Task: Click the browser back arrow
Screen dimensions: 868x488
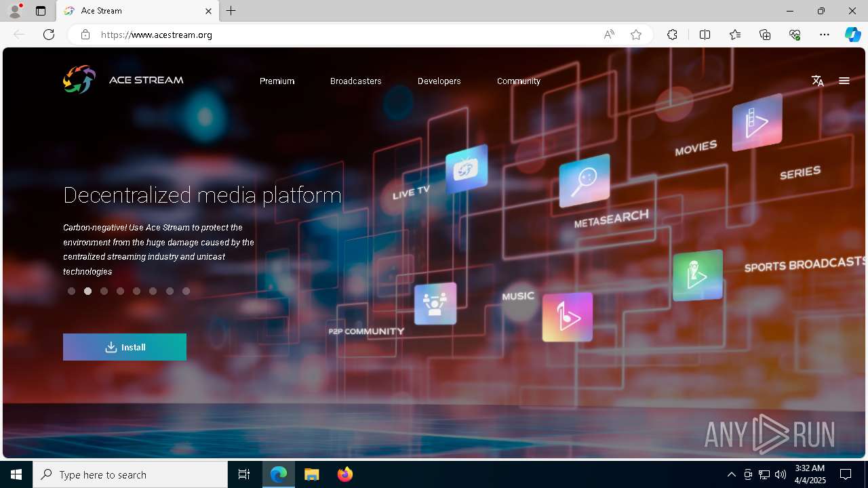Action: tap(19, 35)
